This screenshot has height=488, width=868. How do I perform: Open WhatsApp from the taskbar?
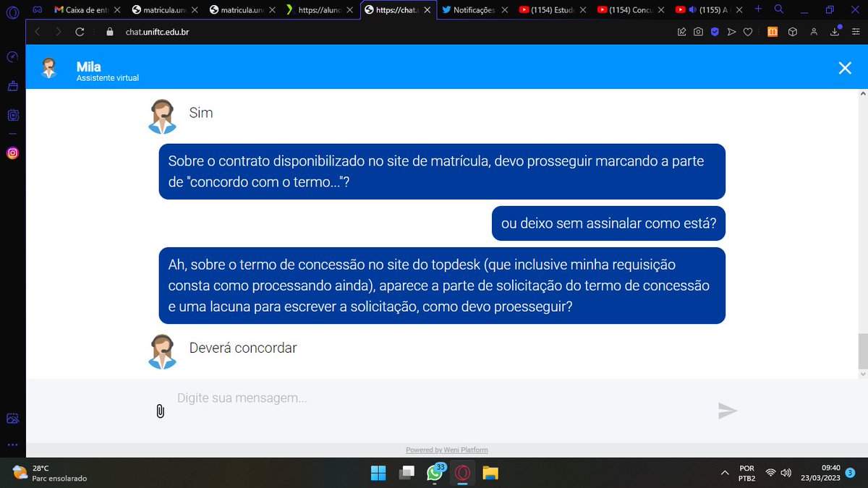point(435,473)
